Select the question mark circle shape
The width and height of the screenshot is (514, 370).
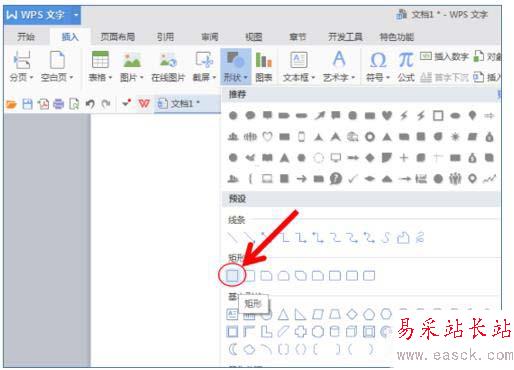point(336,179)
